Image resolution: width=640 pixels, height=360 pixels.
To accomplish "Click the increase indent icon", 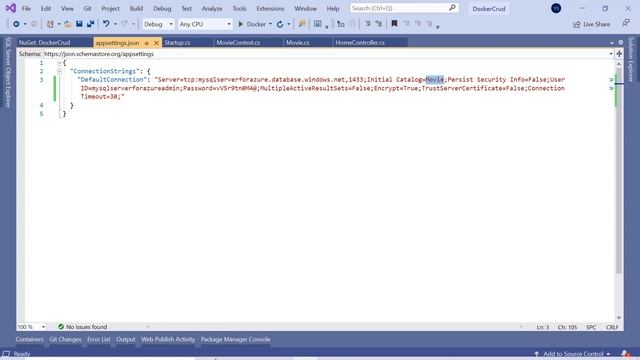I will click(x=379, y=24).
